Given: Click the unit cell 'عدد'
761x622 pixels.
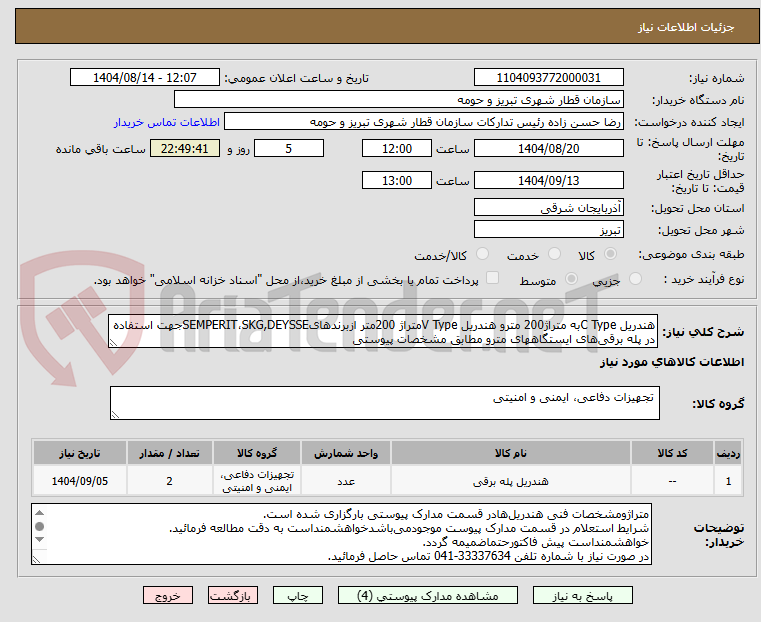Looking at the screenshot, I should coord(346,481).
